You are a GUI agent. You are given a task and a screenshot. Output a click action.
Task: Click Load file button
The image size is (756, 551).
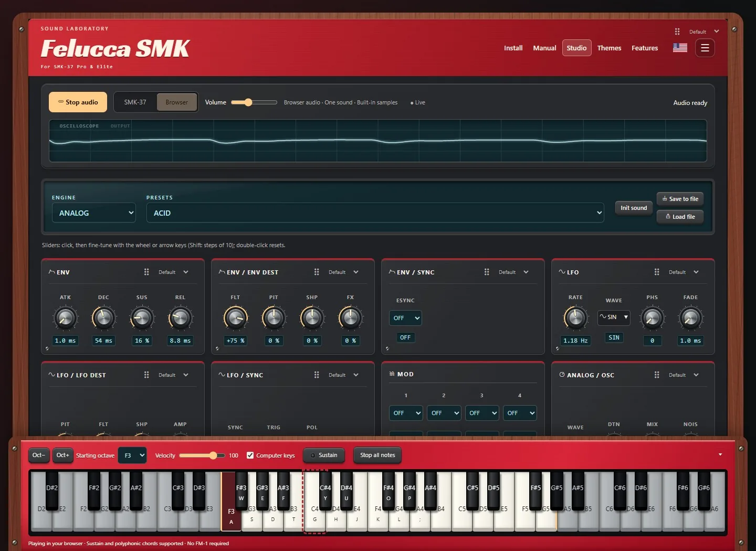[x=680, y=217]
